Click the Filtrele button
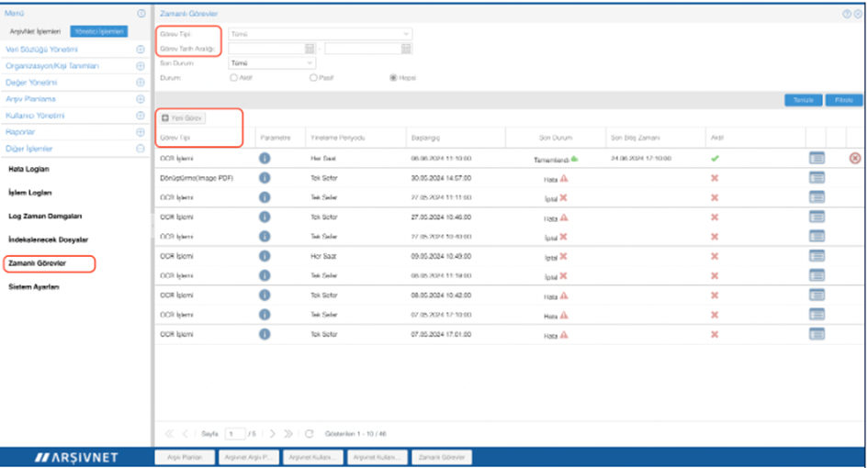 point(843,99)
